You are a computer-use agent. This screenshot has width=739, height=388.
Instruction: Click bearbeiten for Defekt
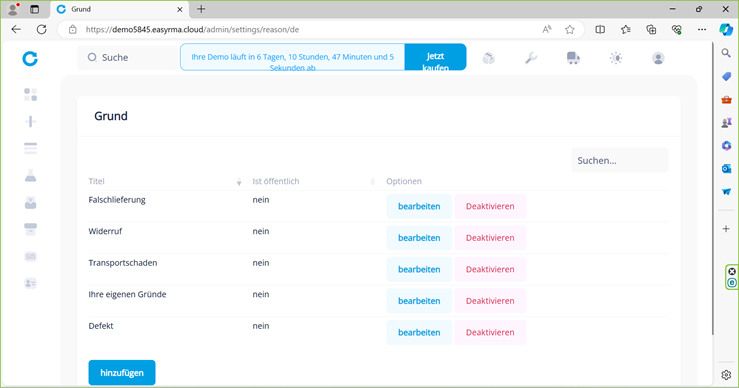click(x=419, y=332)
